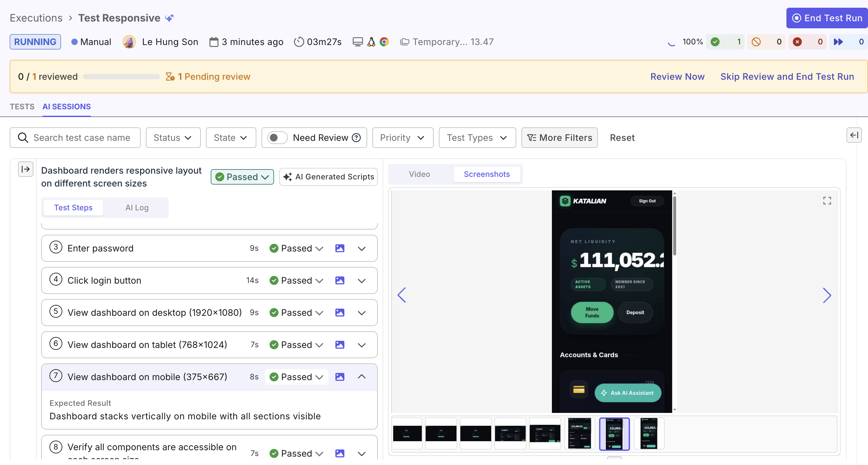Screen dimensions: 868x465
Task: Open screenshot icon for Enter password step
Action: pyautogui.click(x=340, y=248)
